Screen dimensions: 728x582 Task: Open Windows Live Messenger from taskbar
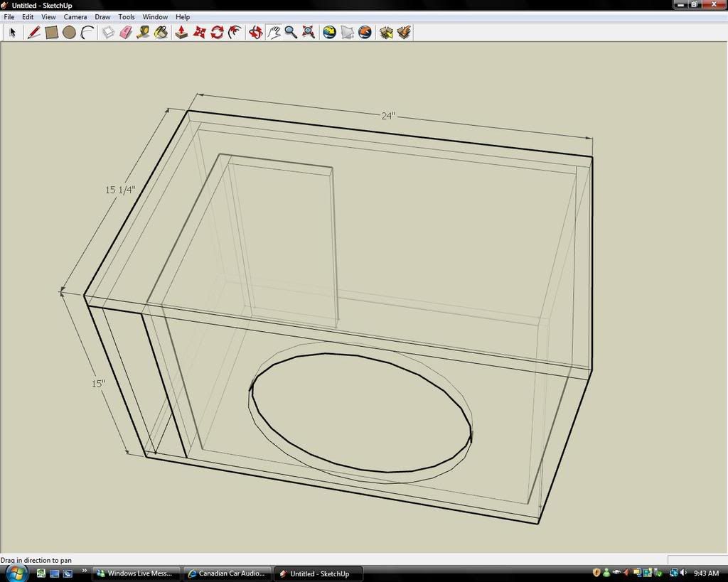pos(136,573)
